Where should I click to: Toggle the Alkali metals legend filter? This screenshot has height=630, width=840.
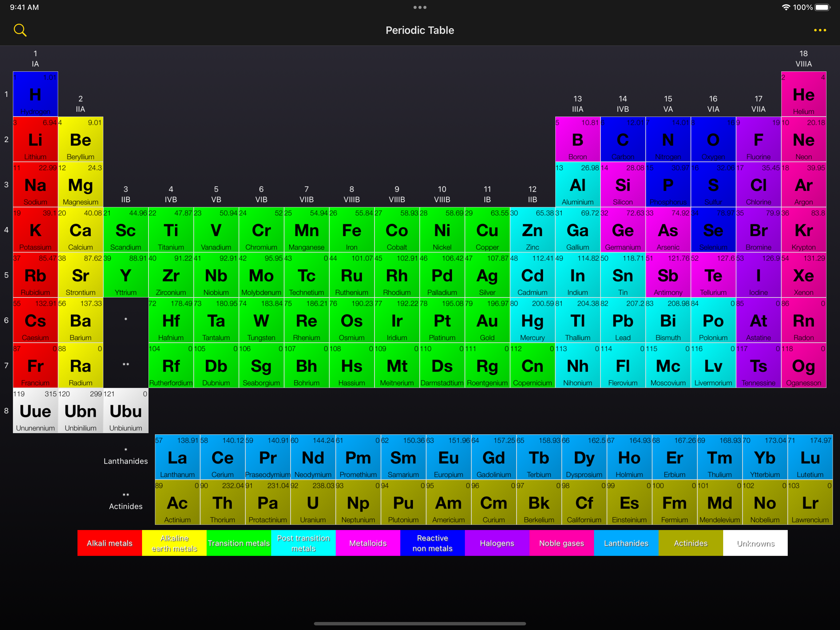pyautogui.click(x=110, y=543)
